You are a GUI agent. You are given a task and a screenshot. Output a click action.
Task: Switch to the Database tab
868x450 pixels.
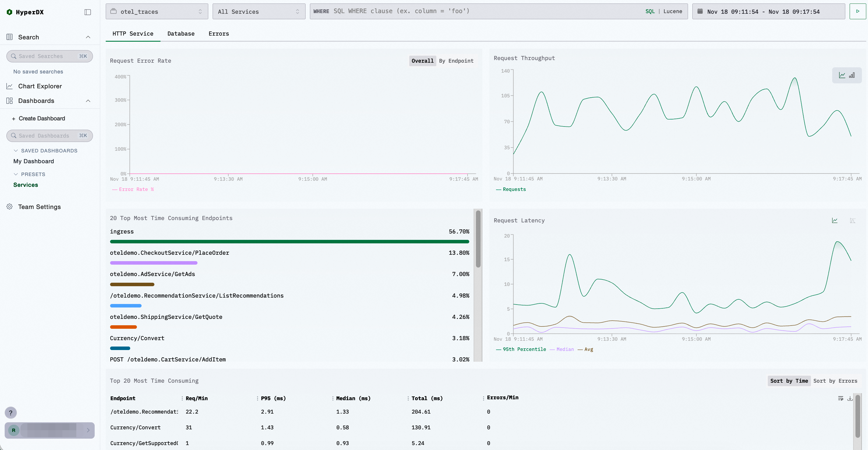(x=181, y=34)
